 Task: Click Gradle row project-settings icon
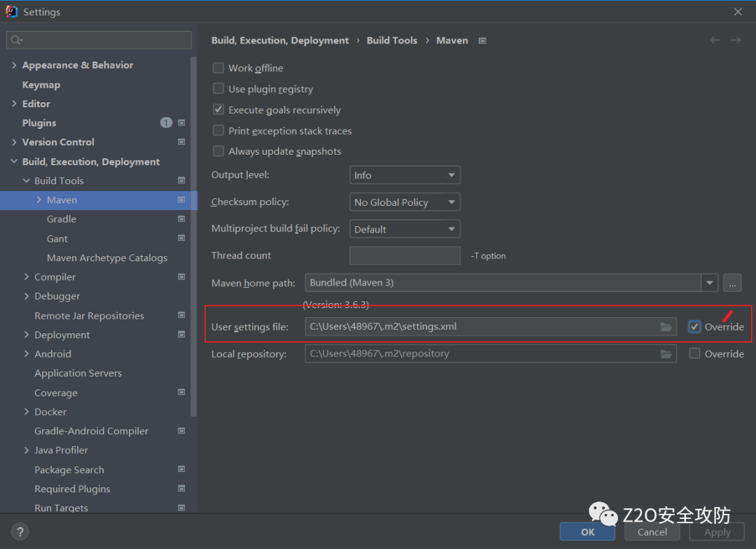click(x=181, y=219)
